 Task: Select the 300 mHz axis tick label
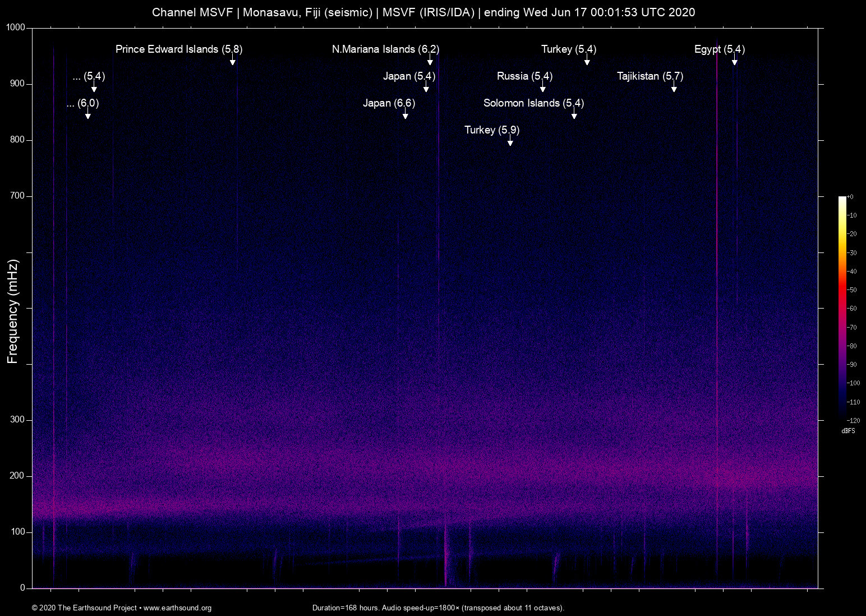coord(17,420)
